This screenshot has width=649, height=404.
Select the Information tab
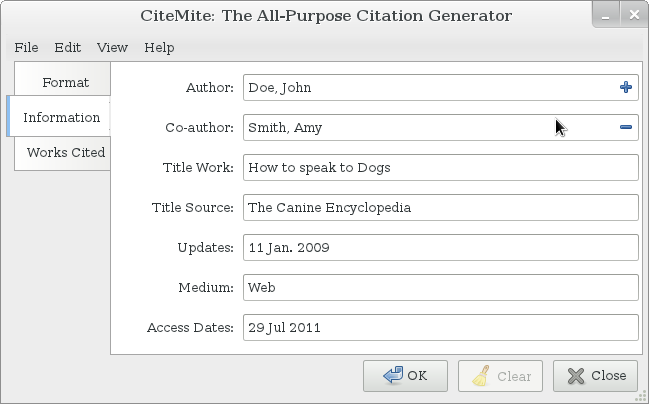61,117
